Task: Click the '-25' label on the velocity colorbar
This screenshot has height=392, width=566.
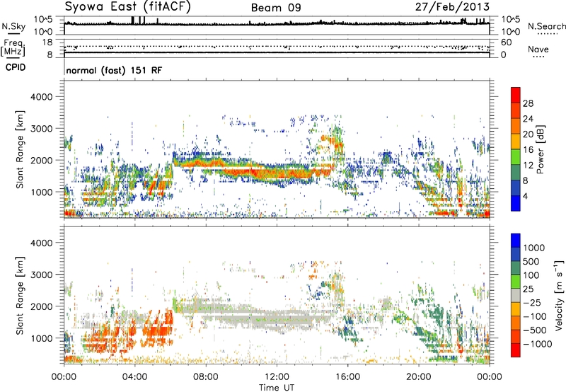Action: pyautogui.click(x=532, y=303)
